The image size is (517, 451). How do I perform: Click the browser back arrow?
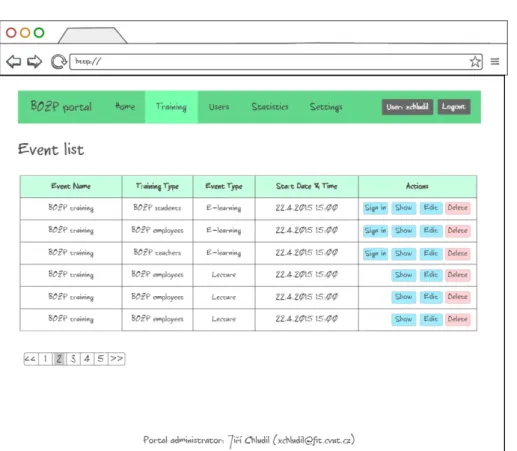(14, 62)
